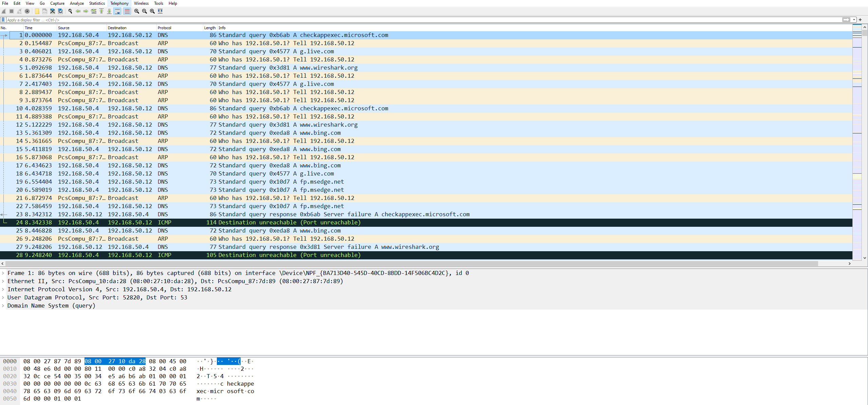Open the display filter history dropdown
Screen dimensions: 868x405
[854, 20]
